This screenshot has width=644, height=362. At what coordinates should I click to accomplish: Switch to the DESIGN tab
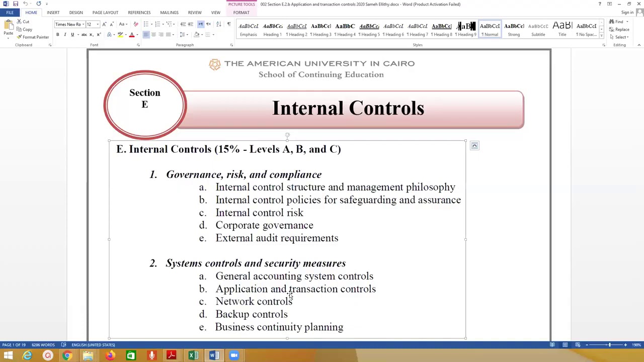click(76, 13)
